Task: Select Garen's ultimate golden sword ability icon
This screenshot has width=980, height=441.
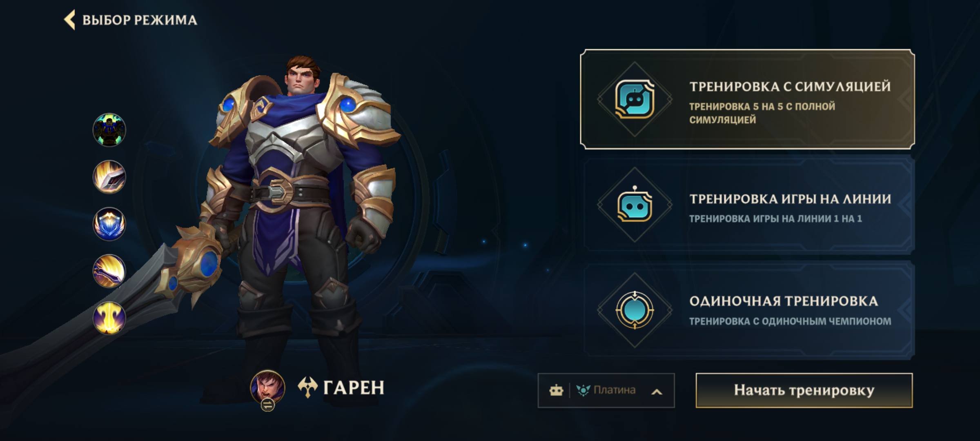Action: [x=109, y=318]
